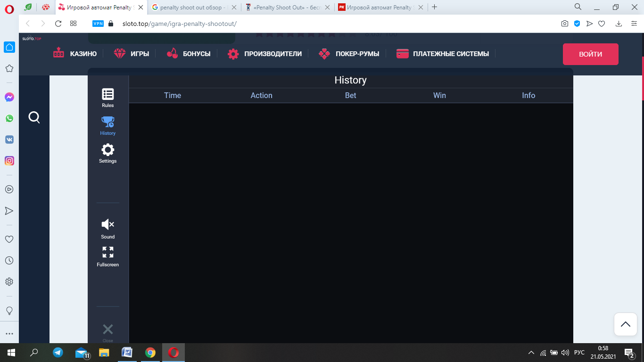Click the Bet column header
Screen dimensions: 644x362
[x=351, y=95]
